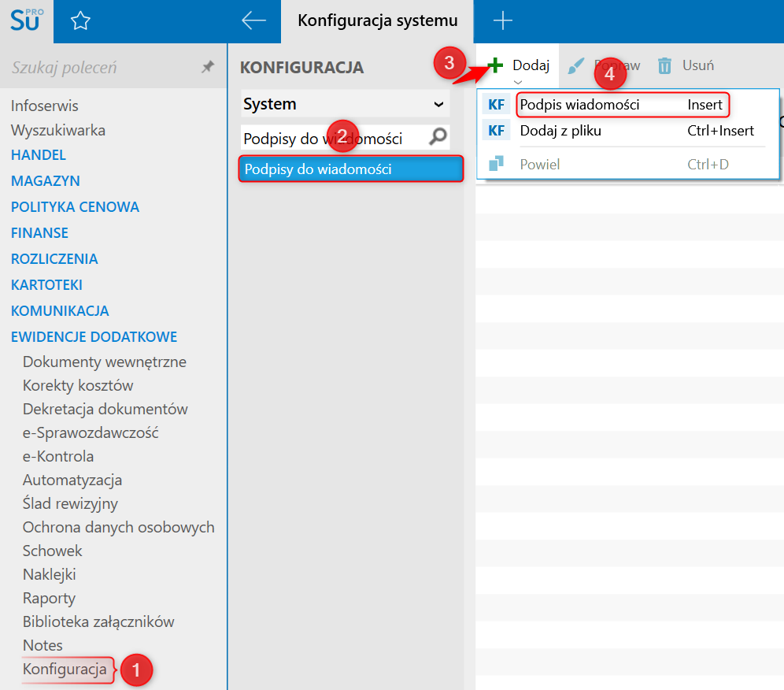The image size is (784, 690).
Task: Open Dokumenty wewnętrzne
Action: point(105,362)
